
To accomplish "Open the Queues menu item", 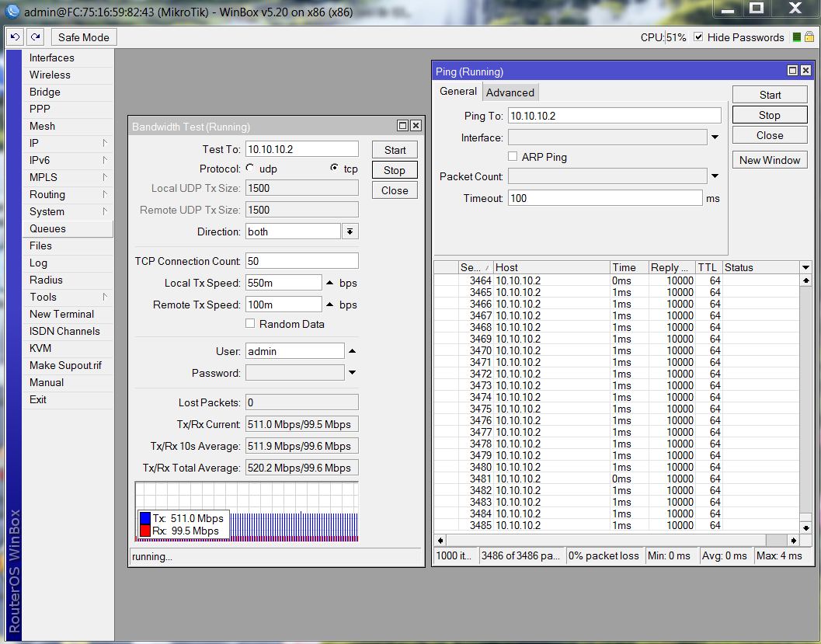I will (68, 229).
